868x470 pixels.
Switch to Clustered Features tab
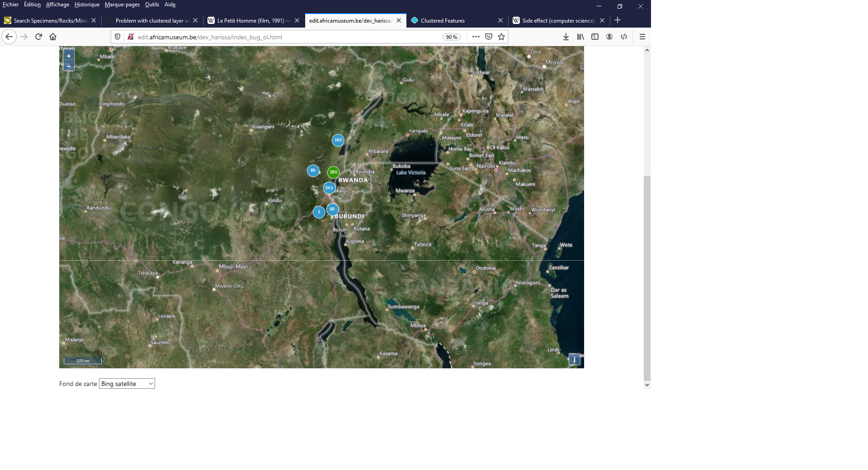(457, 20)
